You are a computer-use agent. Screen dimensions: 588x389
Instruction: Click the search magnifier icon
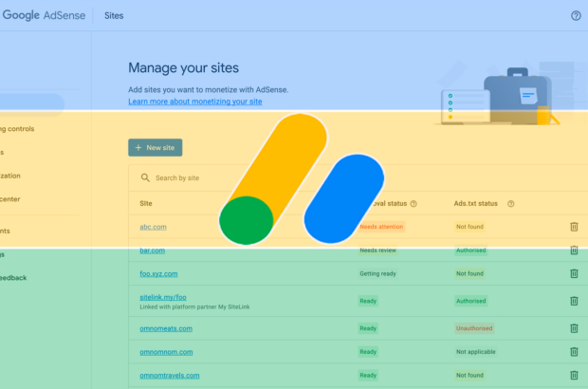tap(145, 177)
